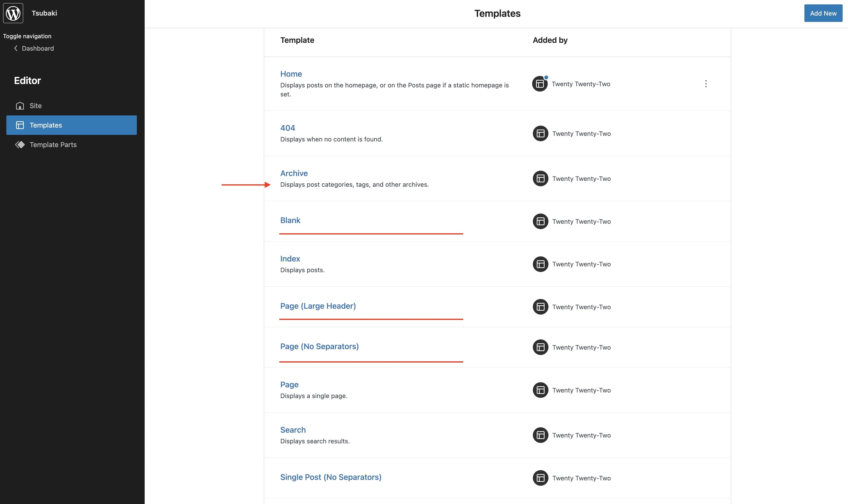Click the back chevron next to Dashboard
This screenshot has height=504, width=848.
[x=16, y=48]
